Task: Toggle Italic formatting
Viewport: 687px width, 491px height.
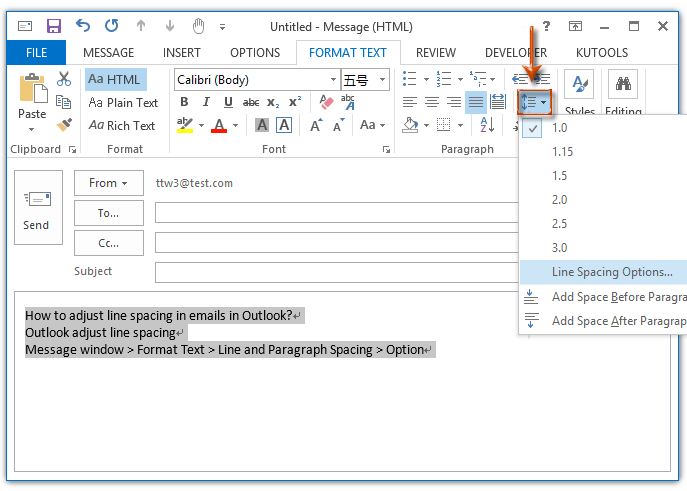Action: 206,102
